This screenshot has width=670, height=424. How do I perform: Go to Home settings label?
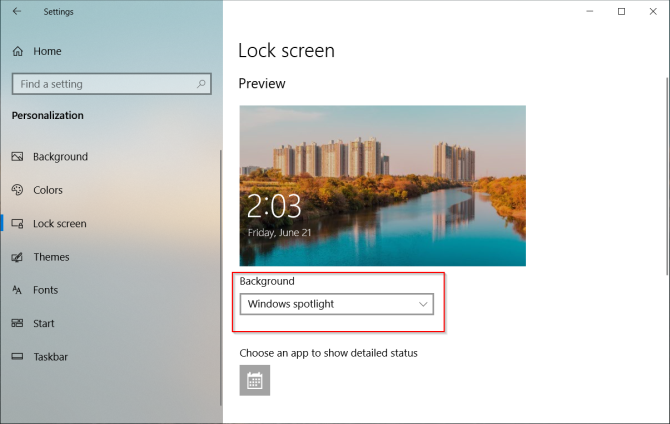(47, 51)
